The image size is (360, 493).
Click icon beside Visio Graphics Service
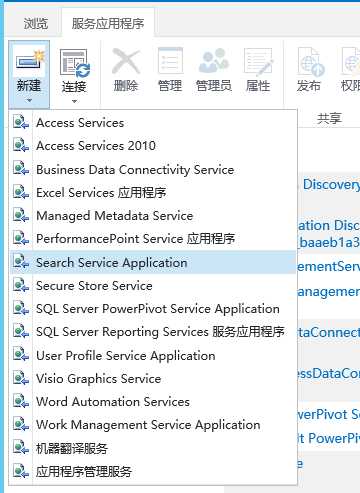[x=21, y=378]
